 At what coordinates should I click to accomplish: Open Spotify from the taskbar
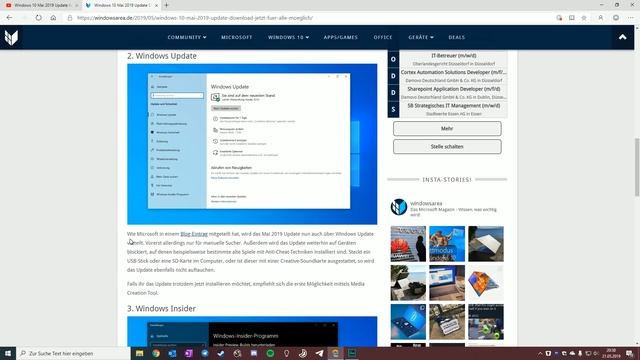(x=270, y=353)
